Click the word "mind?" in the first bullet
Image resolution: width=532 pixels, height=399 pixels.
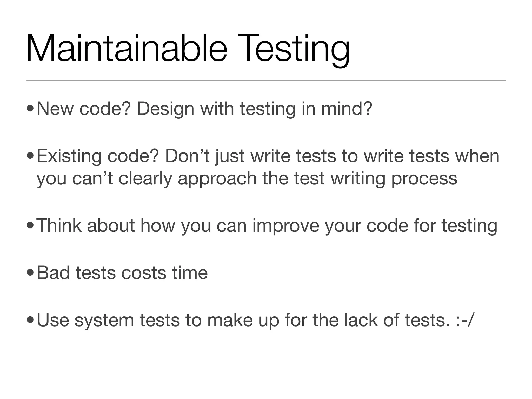tap(347, 108)
